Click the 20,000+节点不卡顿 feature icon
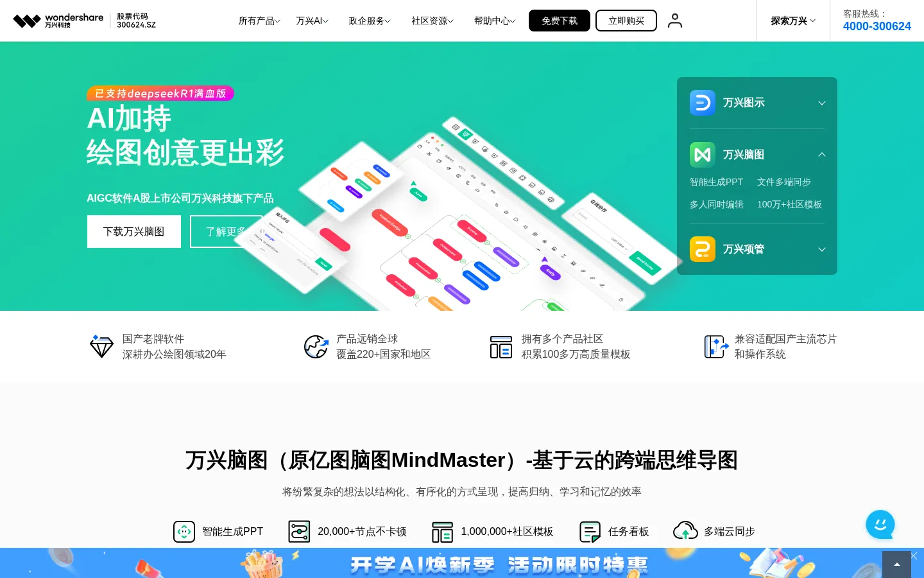The height and width of the screenshot is (578, 924). pyautogui.click(x=299, y=532)
